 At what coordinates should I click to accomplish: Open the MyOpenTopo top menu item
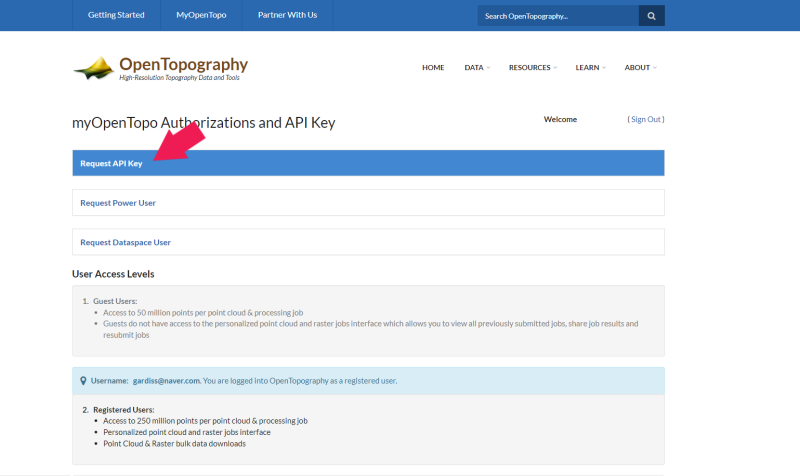click(x=201, y=15)
